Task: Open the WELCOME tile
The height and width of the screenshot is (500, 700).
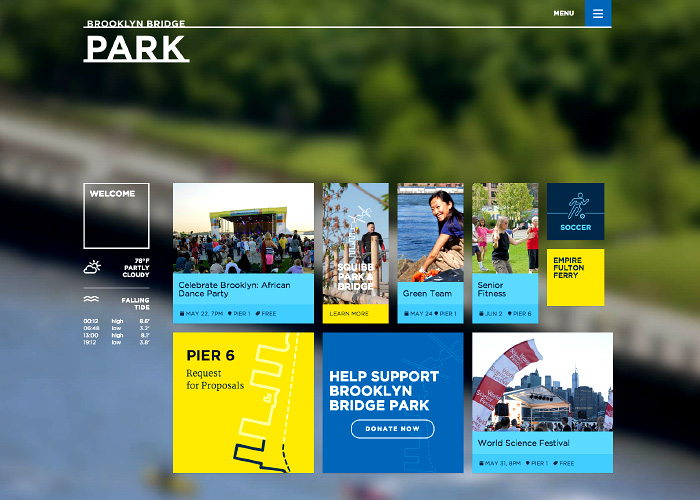Action: (117, 216)
